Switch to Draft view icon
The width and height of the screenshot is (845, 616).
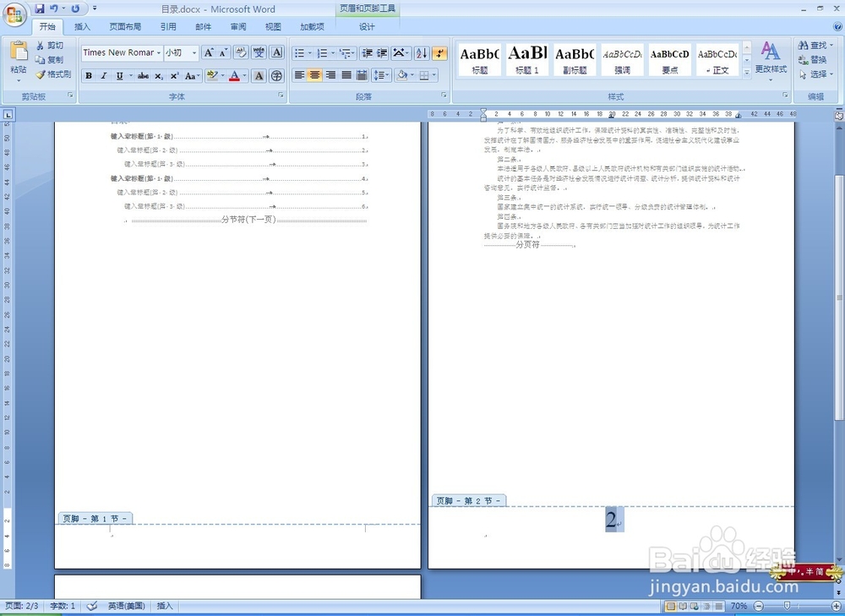(x=718, y=607)
